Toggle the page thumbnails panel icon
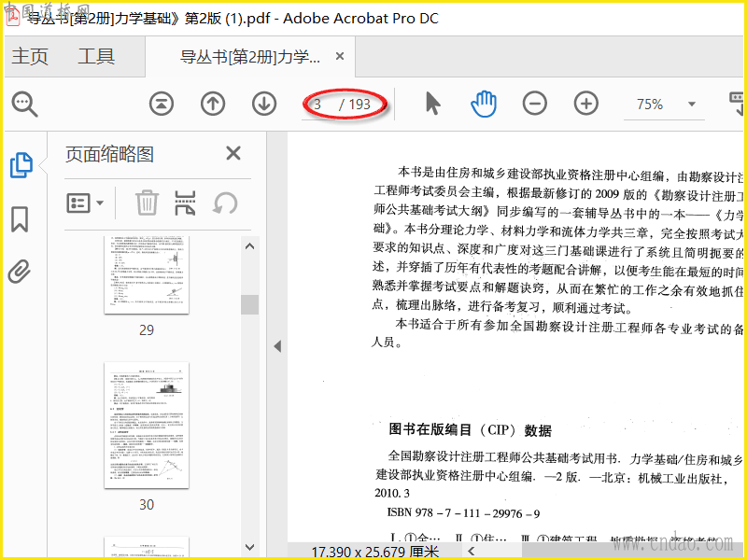Image resolution: width=747 pixels, height=560 pixels. pos(21,165)
